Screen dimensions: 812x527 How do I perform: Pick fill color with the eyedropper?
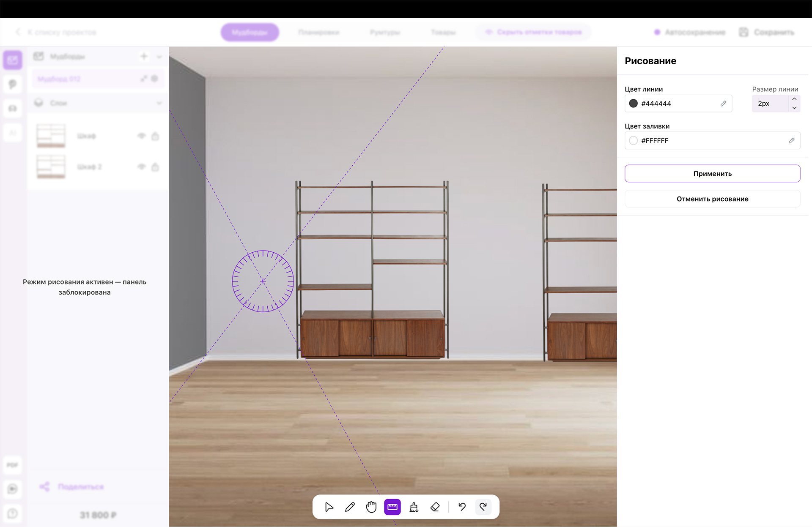[x=791, y=141]
